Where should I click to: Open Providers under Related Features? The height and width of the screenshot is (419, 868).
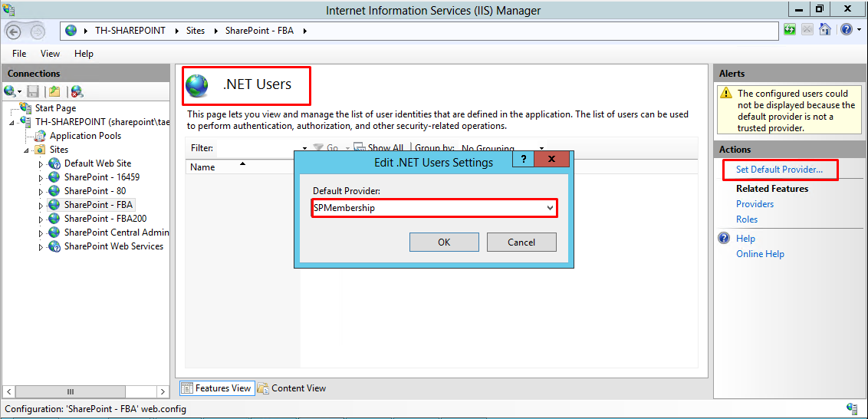pos(755,204)
